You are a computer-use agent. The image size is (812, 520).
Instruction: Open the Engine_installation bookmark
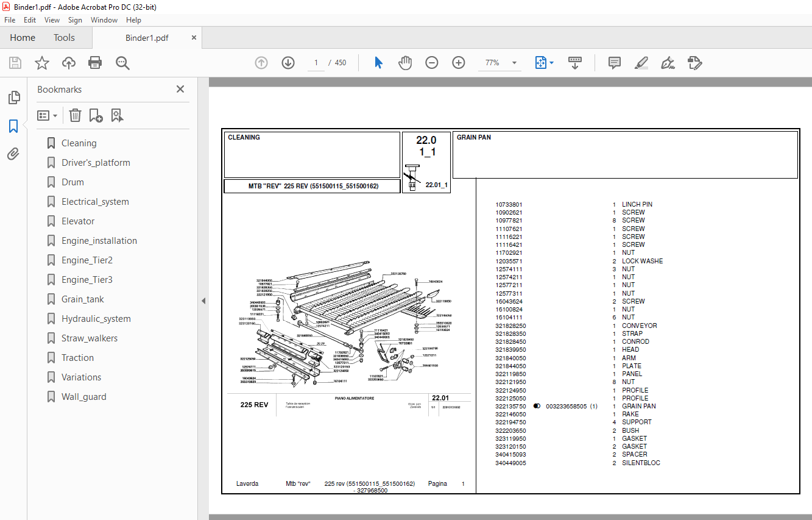pyautogui.click(x=99, y=241)
